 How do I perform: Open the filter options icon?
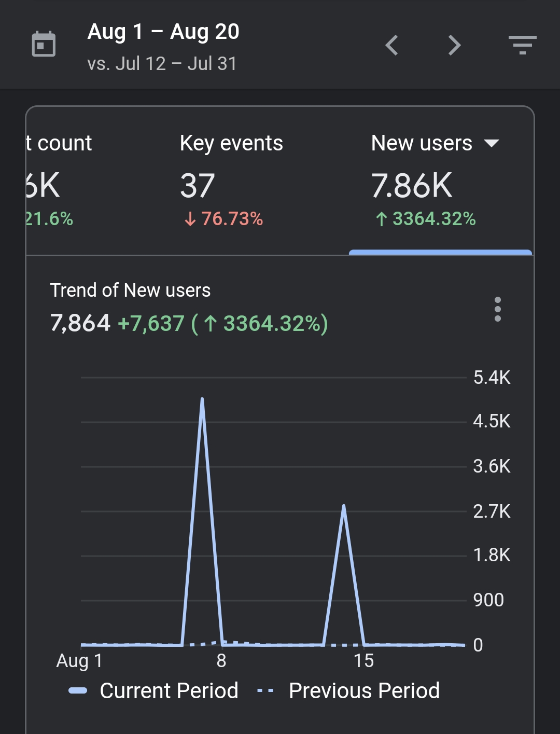click(x=522, y=45)
